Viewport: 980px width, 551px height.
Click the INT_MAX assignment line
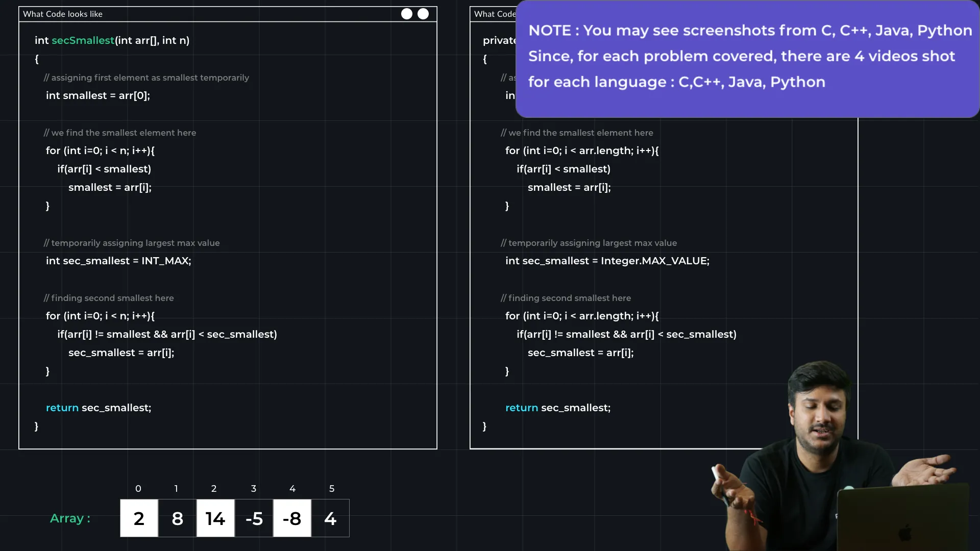(118, 261)
